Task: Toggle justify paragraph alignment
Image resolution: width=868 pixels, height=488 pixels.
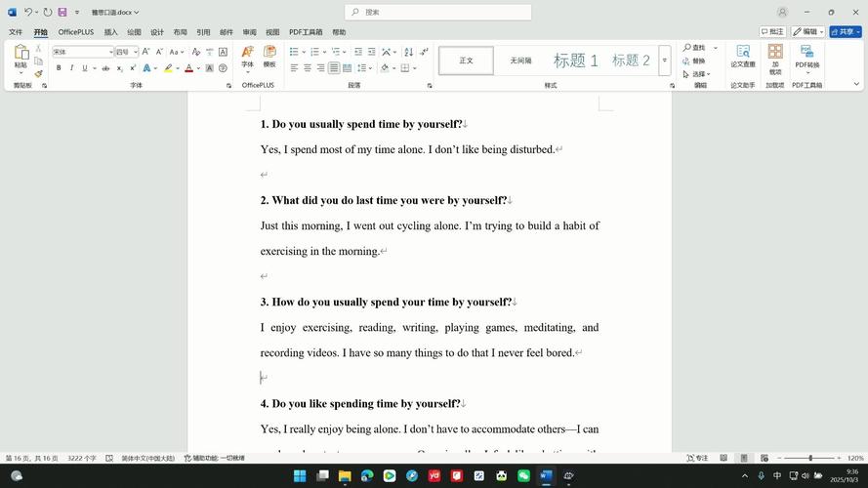Action: pos(334,68)
